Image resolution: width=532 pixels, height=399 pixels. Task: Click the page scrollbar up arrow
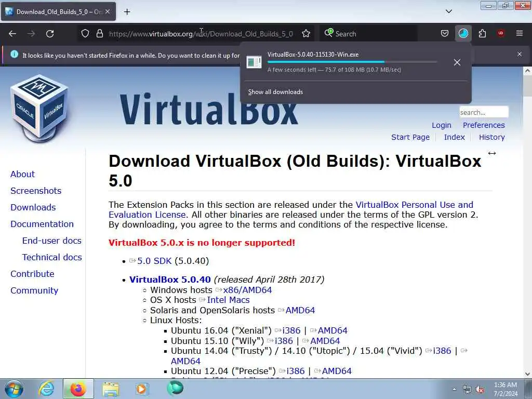pos(527,71)
